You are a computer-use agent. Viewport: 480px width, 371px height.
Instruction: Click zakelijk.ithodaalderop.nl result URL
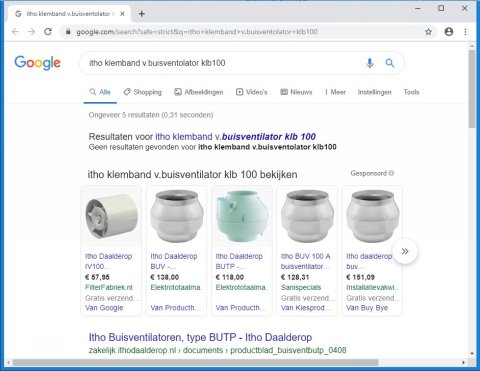(217, 350)
